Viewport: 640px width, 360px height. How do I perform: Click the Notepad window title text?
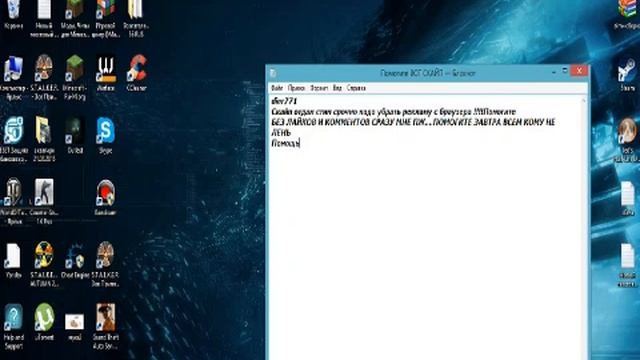[x=428, y=73]
